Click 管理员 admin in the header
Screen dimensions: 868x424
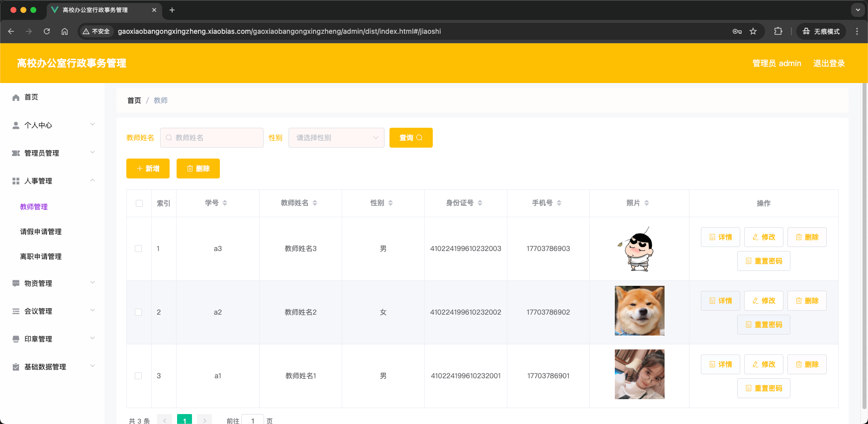click(776, 63)
